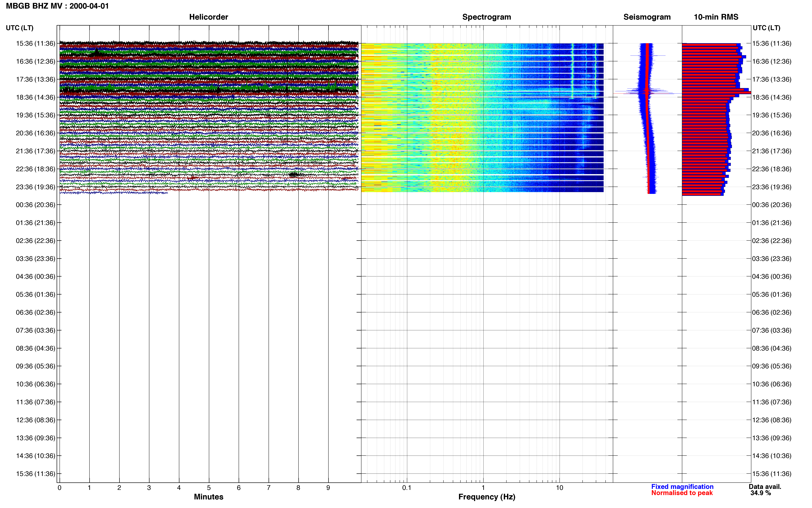Click the left 07:36 (03:36) time label
Viewport: 812px width, 508px height.
pyautogui.click(x=36, y=330)
